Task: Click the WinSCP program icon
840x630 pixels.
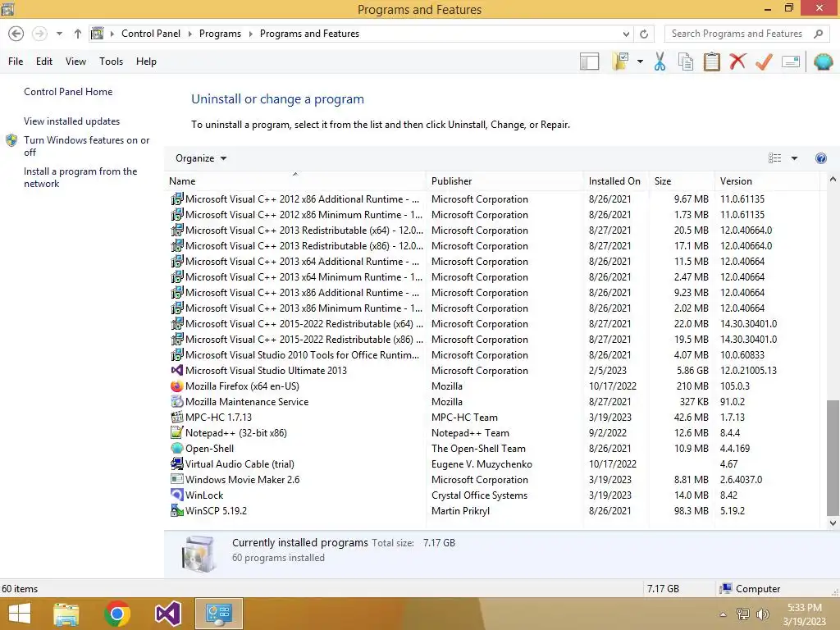Action: pyautogui.click(x=177, y=510)
